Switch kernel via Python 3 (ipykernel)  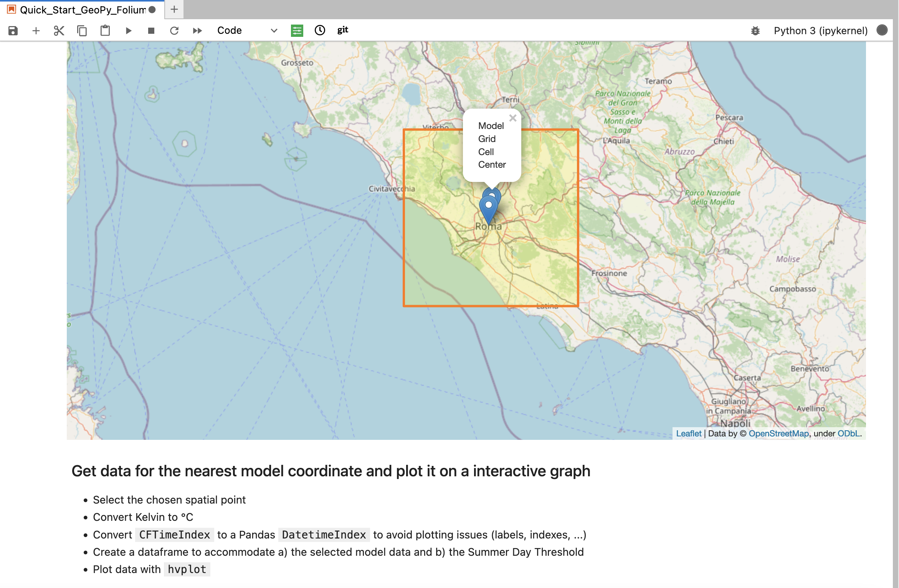tap(820, 30)
